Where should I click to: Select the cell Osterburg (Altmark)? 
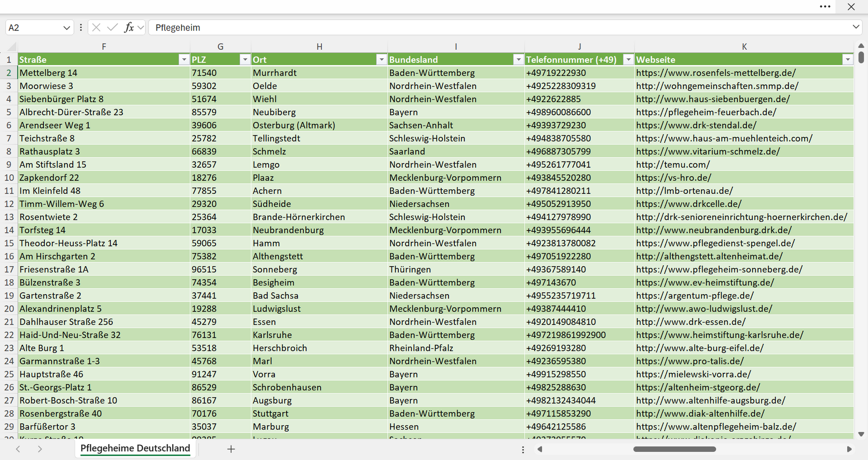coord(319,125)
